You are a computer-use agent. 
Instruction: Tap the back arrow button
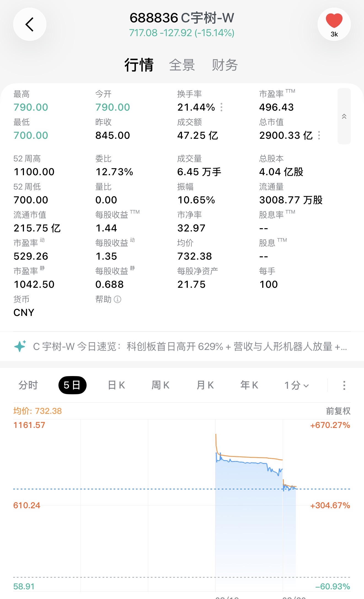pos(30,24)
